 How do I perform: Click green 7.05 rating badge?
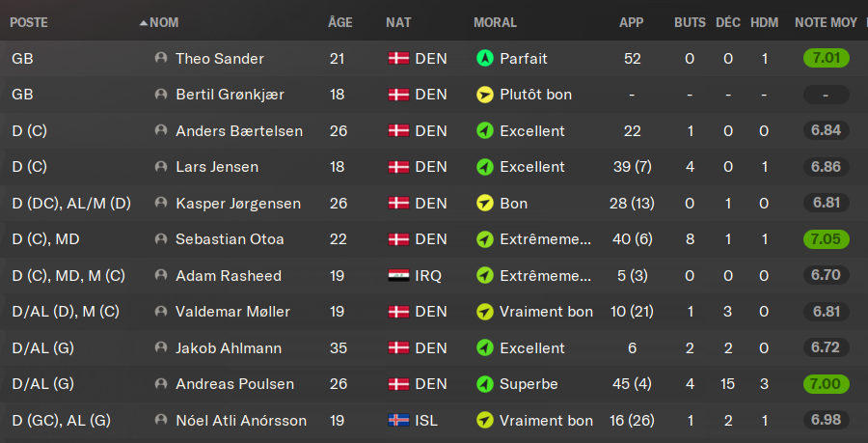(826, 239)
